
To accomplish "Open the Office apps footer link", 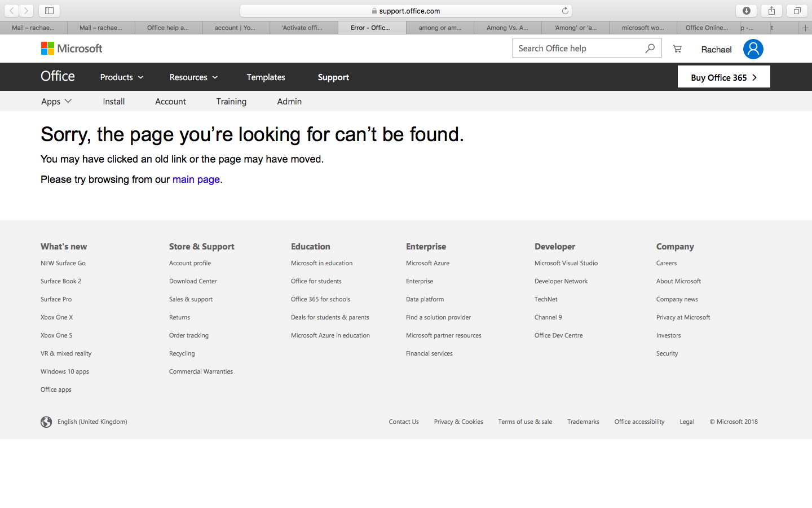I will click(x=56, y=389).
